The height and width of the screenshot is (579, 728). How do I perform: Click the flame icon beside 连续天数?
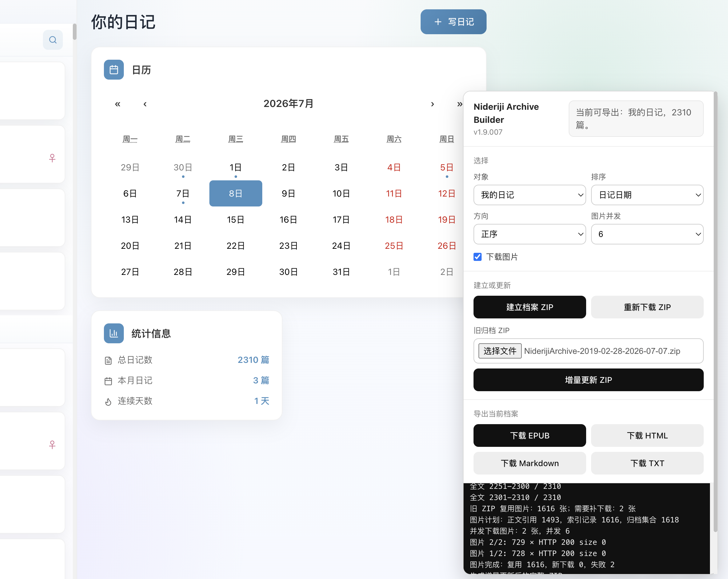click(x=108, y=401)
